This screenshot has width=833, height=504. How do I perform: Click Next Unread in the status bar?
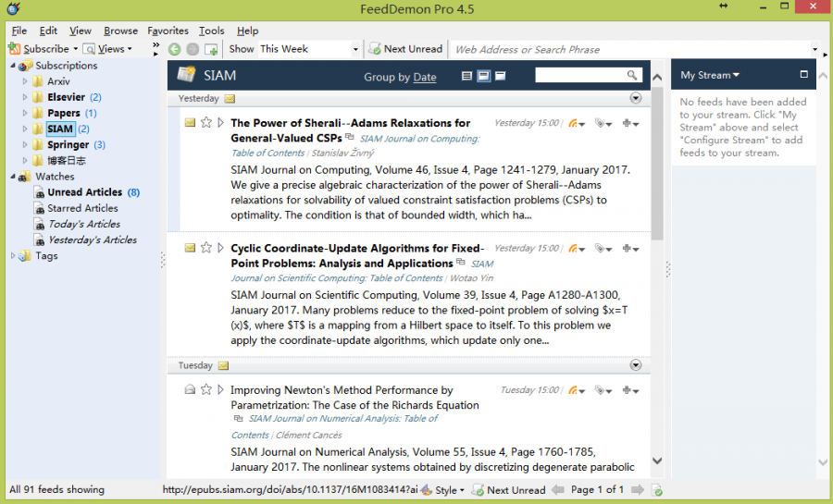(x=509, y=490)
